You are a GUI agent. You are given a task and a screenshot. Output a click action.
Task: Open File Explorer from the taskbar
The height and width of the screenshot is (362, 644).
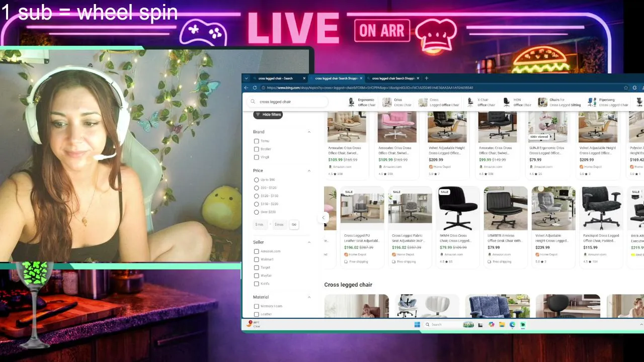[502, 325]
